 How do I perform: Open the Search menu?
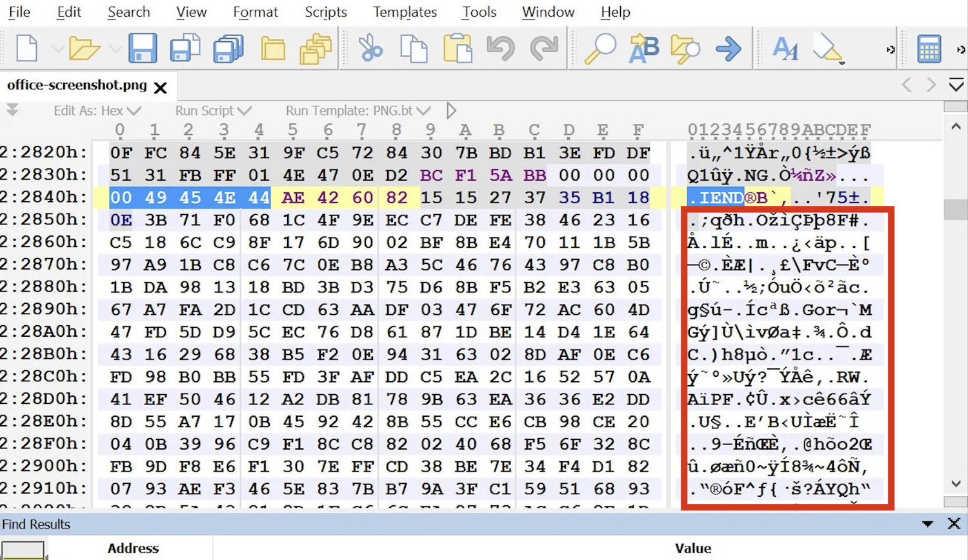(129, 12)
